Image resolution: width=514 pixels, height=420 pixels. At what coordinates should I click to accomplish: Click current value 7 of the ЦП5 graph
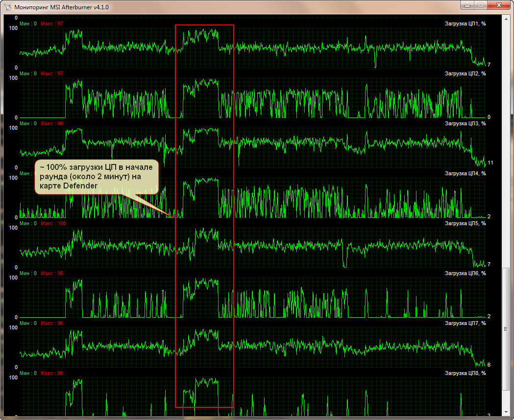(x=489, y=264)
